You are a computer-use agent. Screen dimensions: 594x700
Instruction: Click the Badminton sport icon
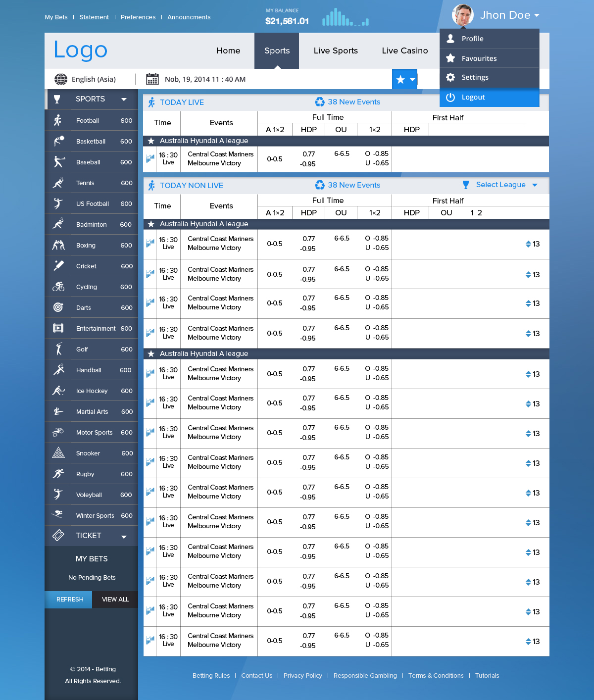tap(58, 224)
